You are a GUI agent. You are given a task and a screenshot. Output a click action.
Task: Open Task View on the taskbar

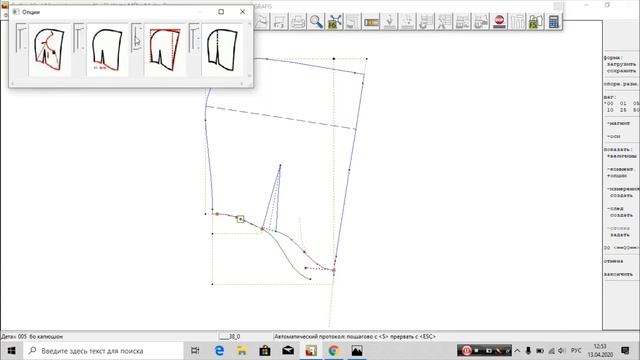click(x=196, y=351)
